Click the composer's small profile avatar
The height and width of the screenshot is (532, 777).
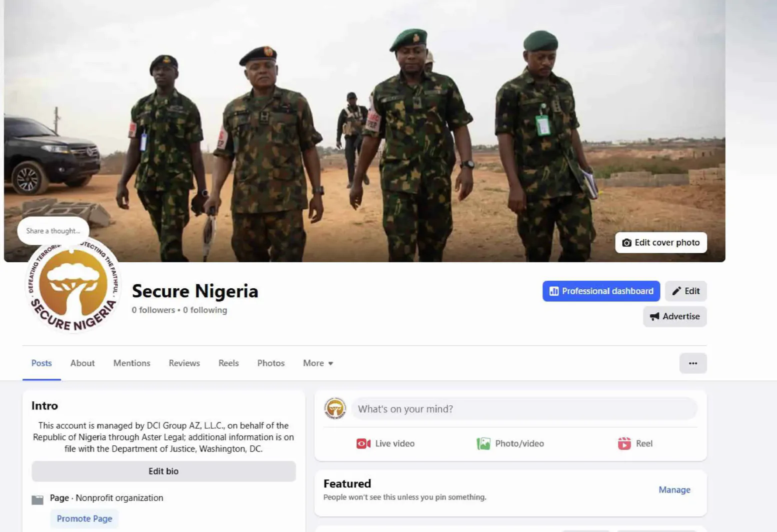pyautogui.click(x=335, y=408)
